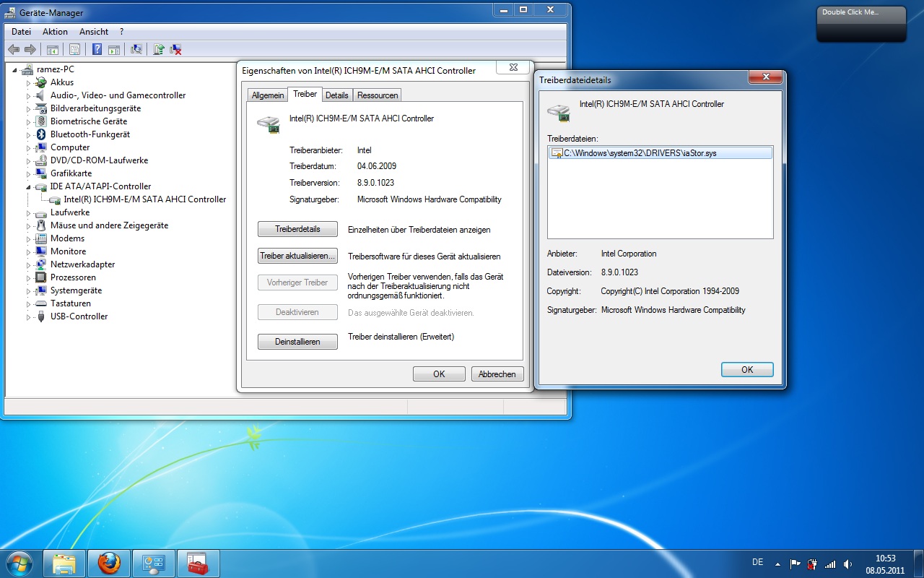
Task: Open the volume control in system tray
Action: tap(847, 564)
